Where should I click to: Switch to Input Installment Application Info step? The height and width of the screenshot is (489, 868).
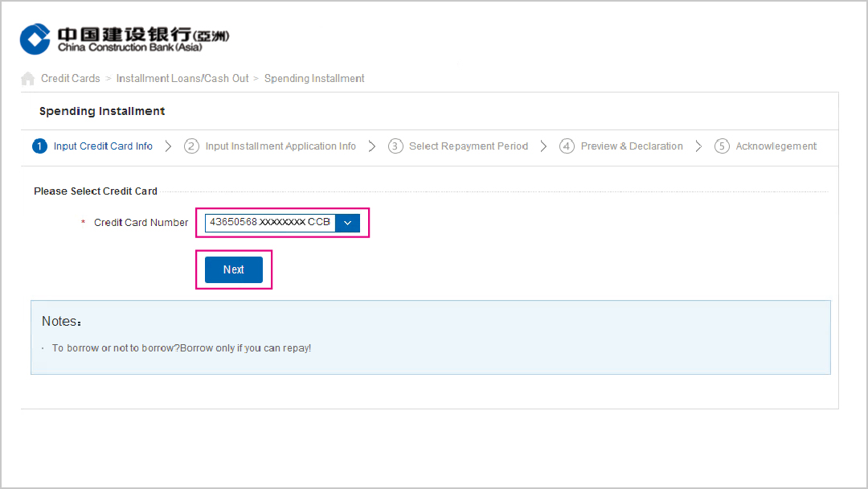coord(280,146)
